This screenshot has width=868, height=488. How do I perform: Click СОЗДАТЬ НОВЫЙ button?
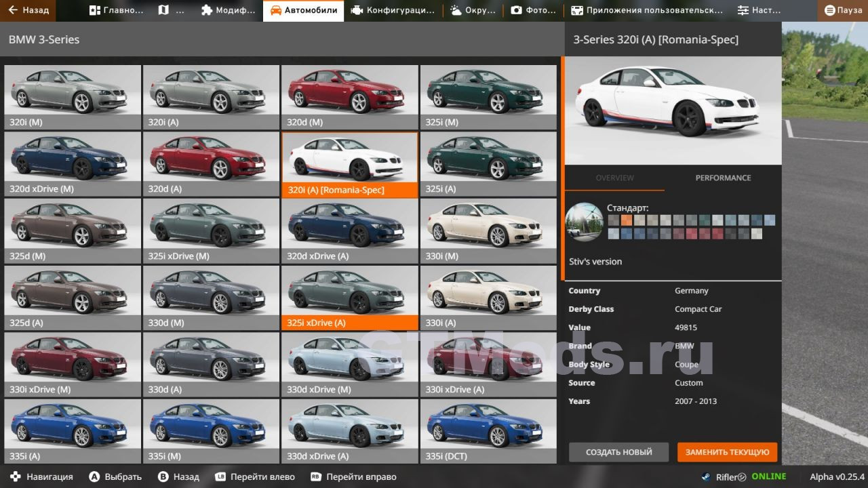pos(618,452)
